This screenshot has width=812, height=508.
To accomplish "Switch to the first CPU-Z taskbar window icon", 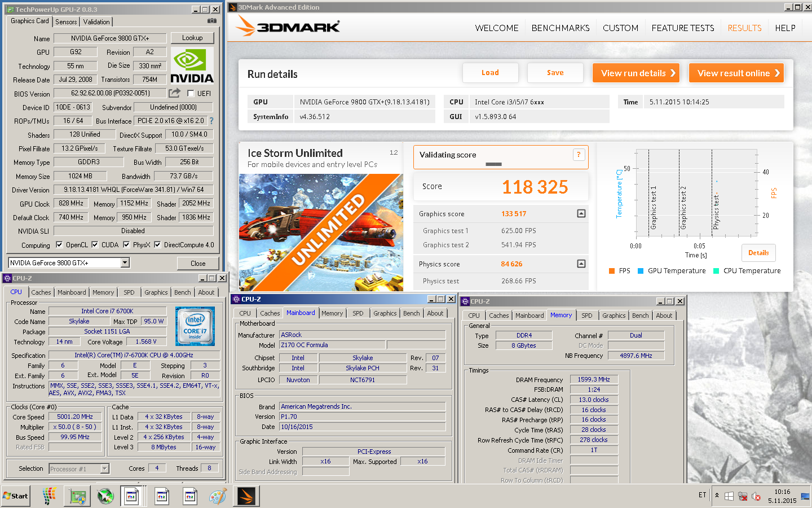I will pos(132,496).
